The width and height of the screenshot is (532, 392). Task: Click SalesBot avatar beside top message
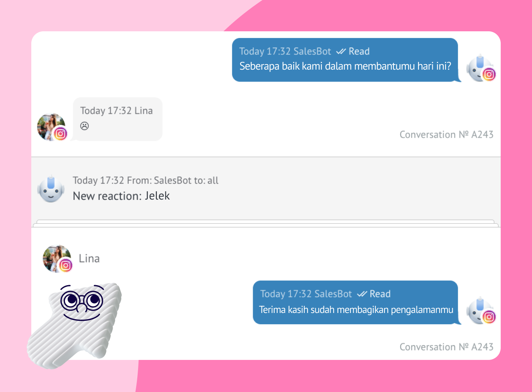point(480,69)
